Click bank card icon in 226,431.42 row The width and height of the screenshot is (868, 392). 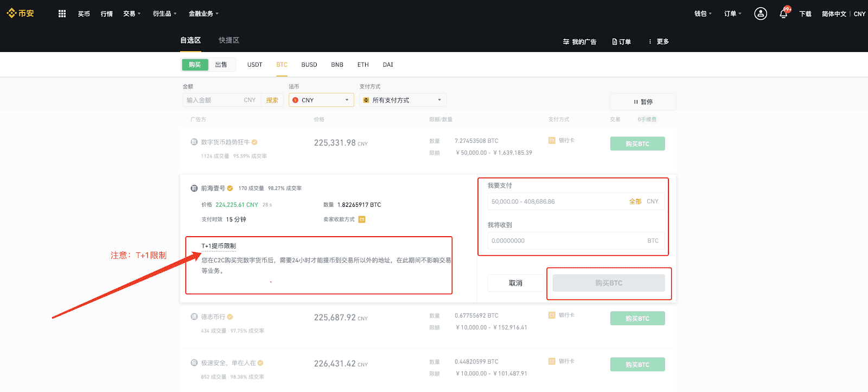[x=552, y=361]
